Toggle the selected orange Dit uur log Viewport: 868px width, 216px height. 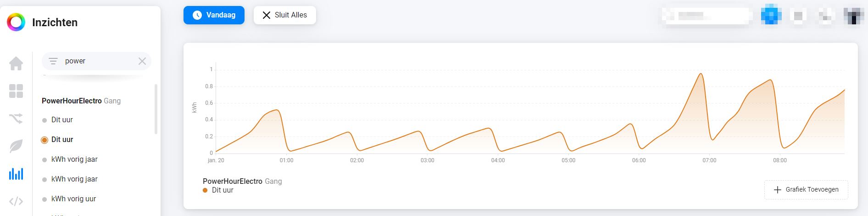pos(62,140)
